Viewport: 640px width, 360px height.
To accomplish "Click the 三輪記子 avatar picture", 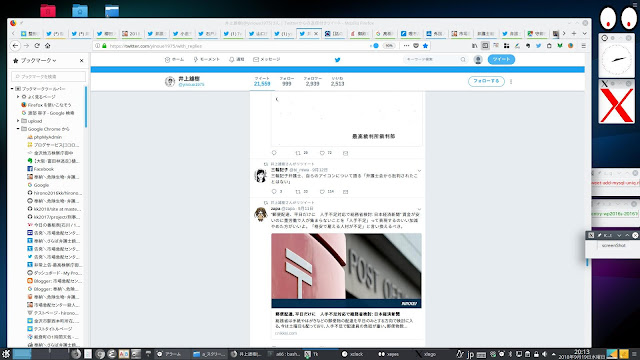I will pos(261,175).
